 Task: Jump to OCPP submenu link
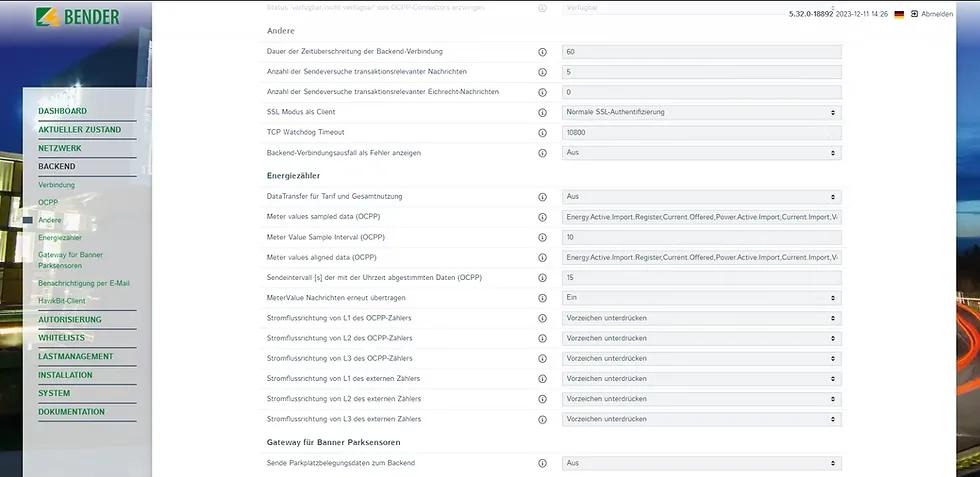pos(48,203)
